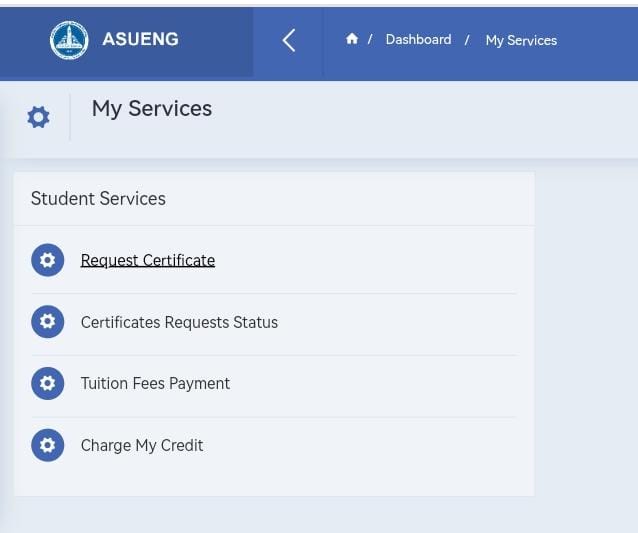Open Tuition Fees Payment service
The width and height of the screenshot is (638, 533).
(155, 383)
